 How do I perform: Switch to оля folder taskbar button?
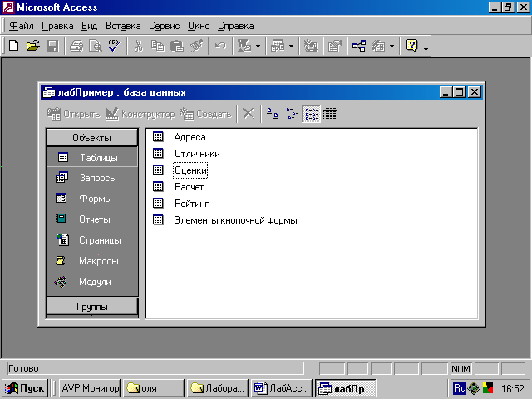(154, 388)
